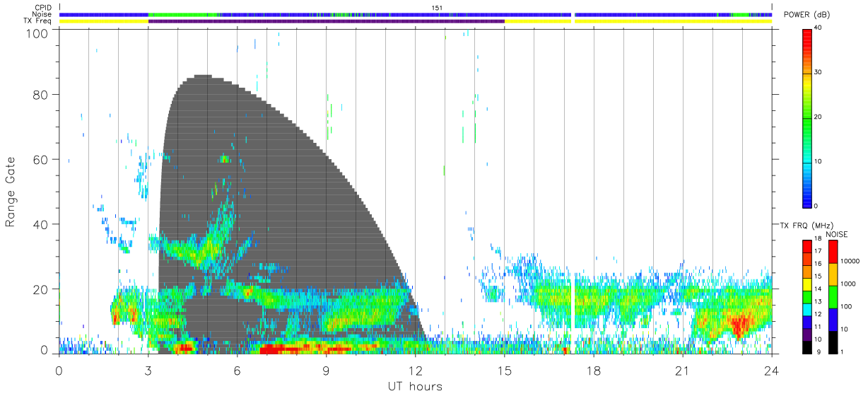Click the power colorbar label '40'

click(x=819, y=28)
